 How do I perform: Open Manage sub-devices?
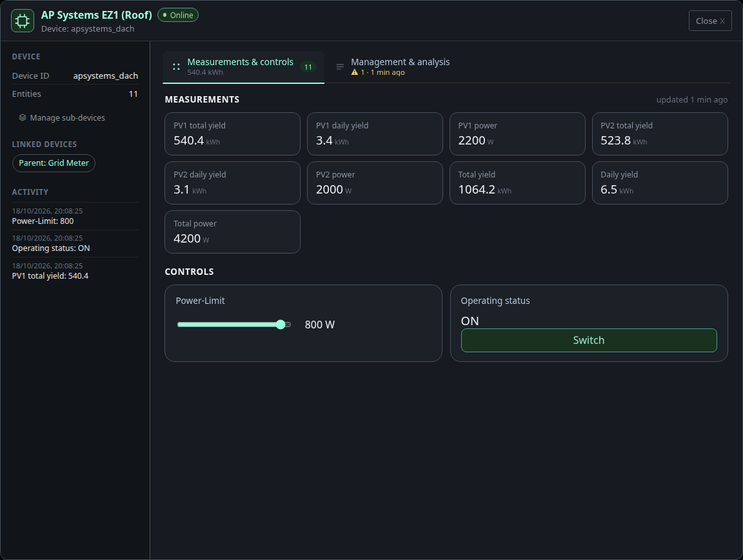click(x=62, y=117)
